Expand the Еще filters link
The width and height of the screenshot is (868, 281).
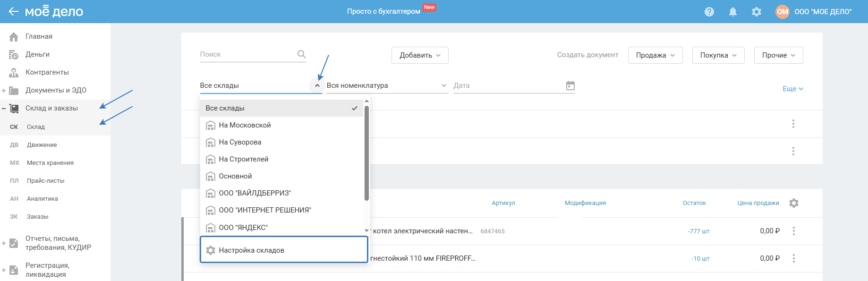pos(793,89)
